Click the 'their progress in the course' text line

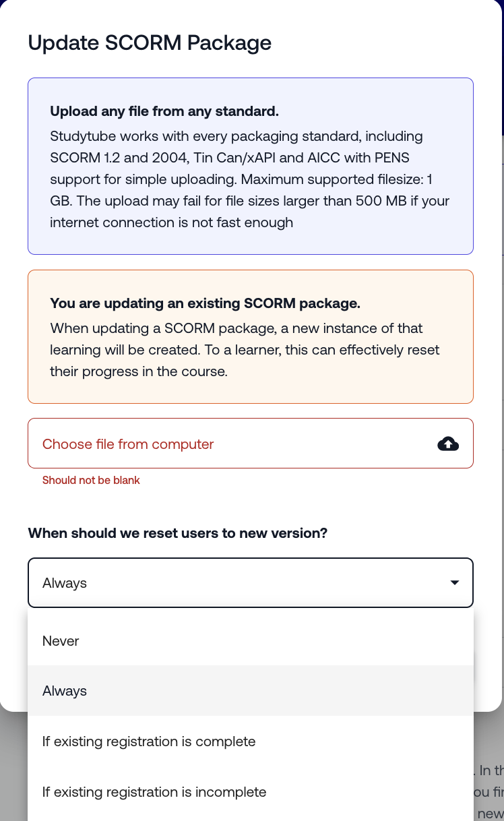(138, 371)
